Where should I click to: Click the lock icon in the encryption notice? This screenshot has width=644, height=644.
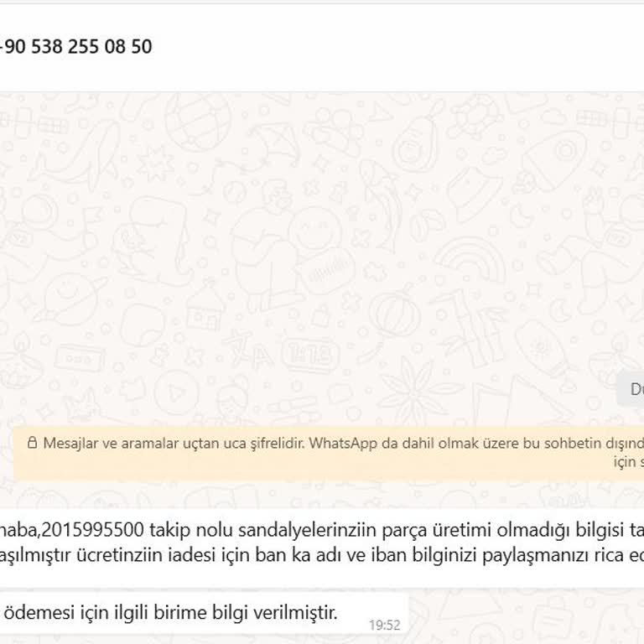32,443
